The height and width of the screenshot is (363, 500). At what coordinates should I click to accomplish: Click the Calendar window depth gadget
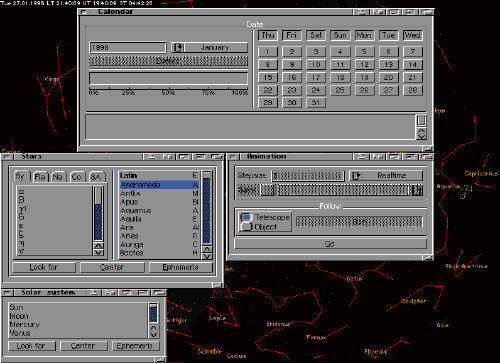[426, 12]
